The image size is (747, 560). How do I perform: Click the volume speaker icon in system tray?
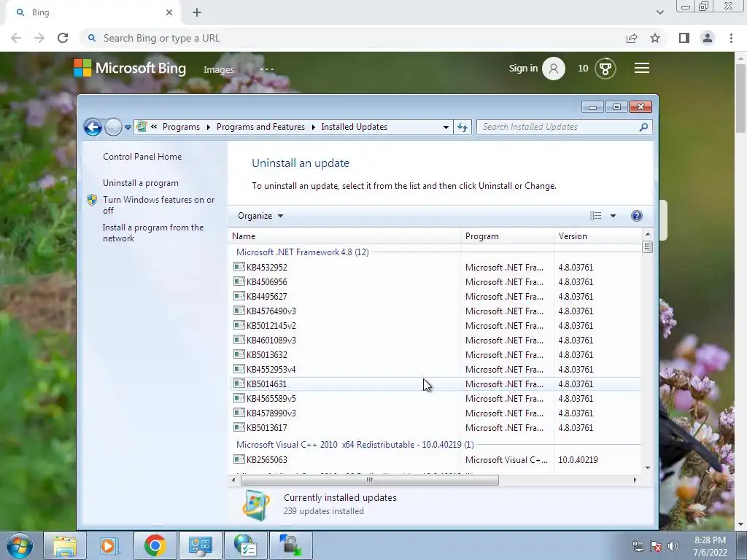point(673,546)
